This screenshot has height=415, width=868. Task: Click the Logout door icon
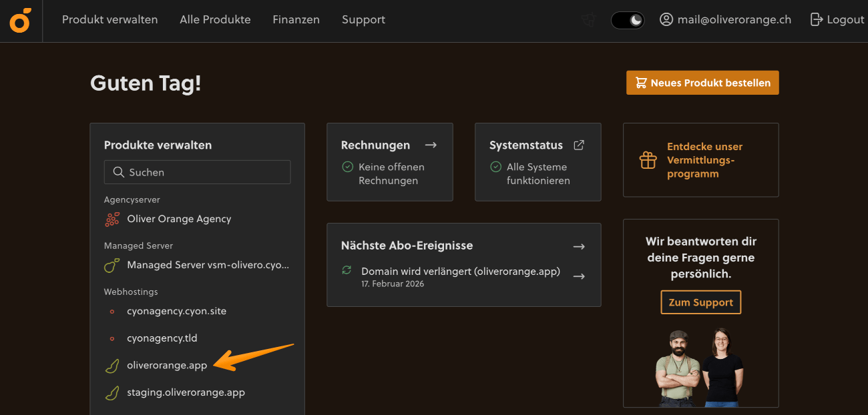tap(816, 19)
